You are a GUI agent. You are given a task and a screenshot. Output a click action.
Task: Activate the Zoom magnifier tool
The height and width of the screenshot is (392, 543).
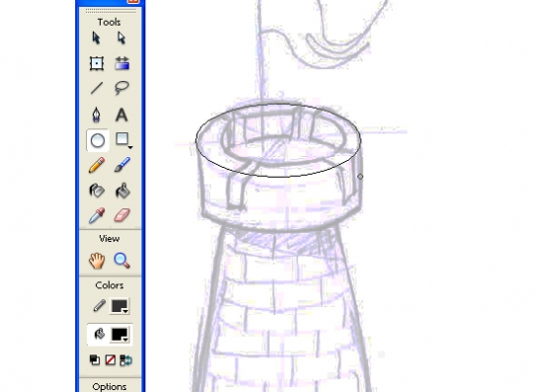tap(121, 261)
